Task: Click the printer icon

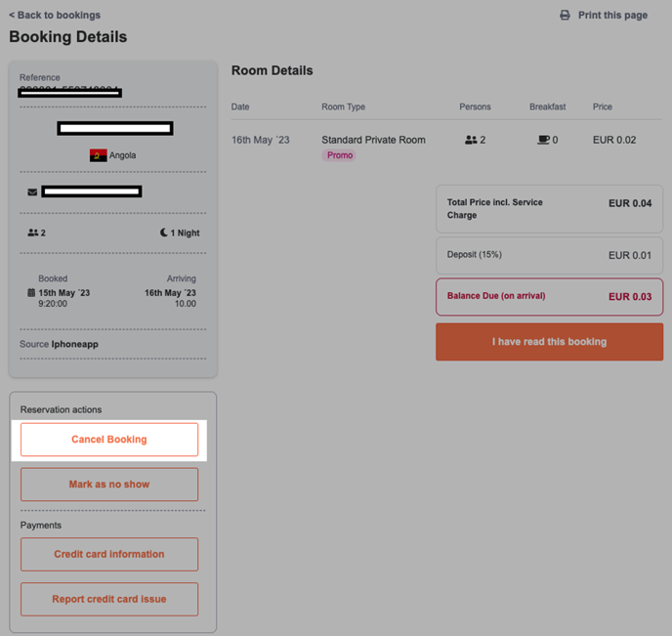Action: tap(565, 16)
